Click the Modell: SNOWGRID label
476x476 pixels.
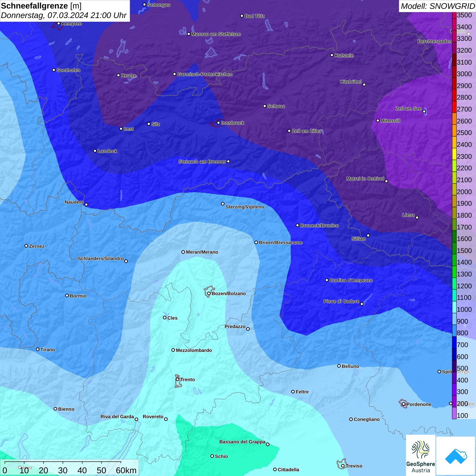click(438, 6)
